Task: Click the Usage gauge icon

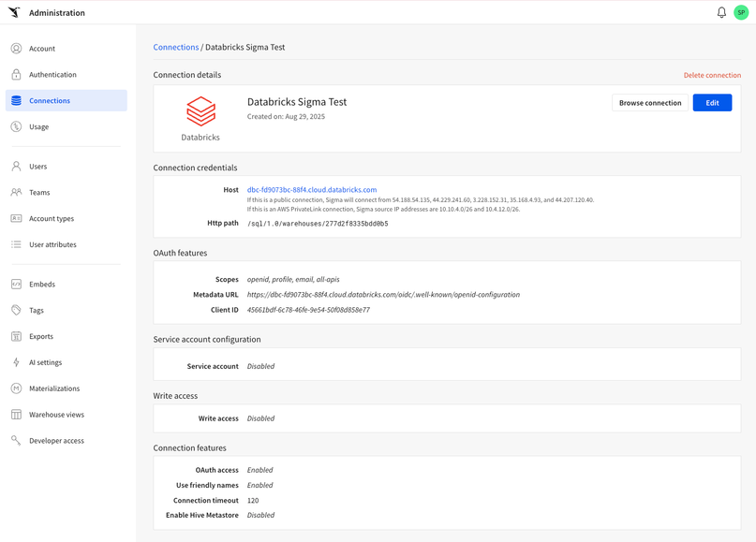Action: [x=16, y=127]
